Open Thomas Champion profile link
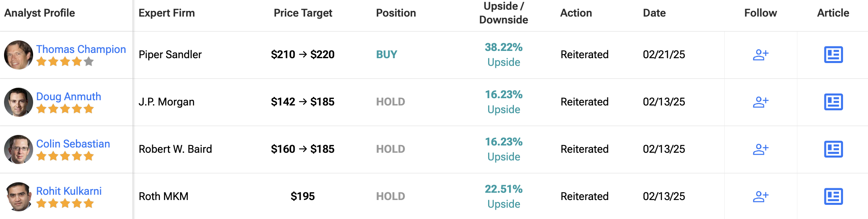Screen dimensions: 868x219 coord(81,49)
